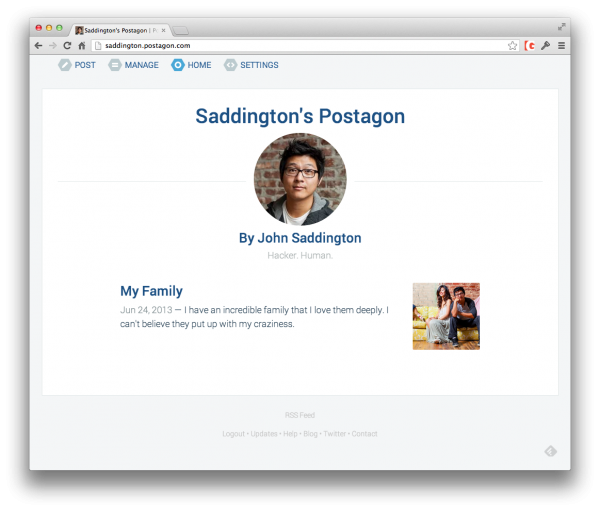This screenshot has width=600, height=511.
Task: Click the fullscreen arrows icon in the title bar
Action: (561, 27)
